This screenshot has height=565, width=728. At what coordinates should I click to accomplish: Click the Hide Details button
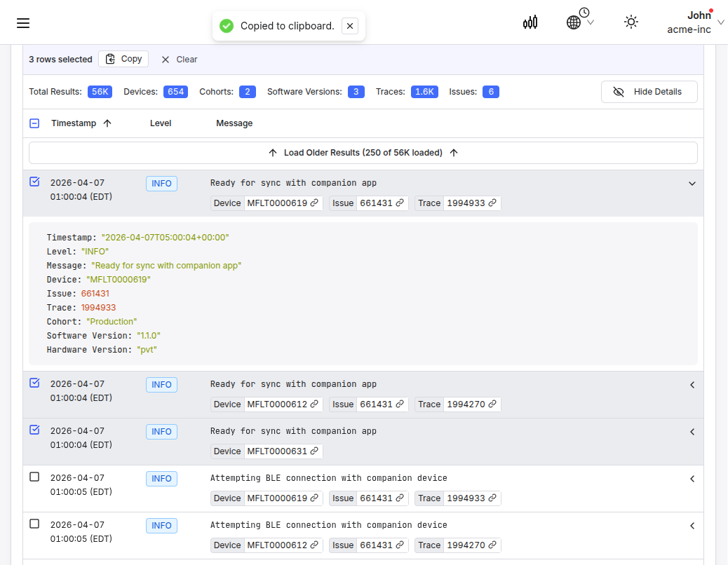pos(649,92)
